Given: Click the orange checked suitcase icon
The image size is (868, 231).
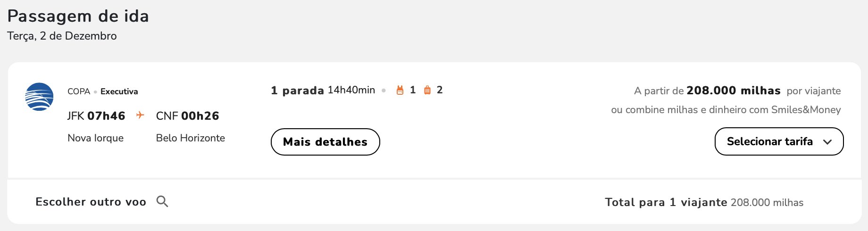Looking at the screenshot, I should [427, 90].
